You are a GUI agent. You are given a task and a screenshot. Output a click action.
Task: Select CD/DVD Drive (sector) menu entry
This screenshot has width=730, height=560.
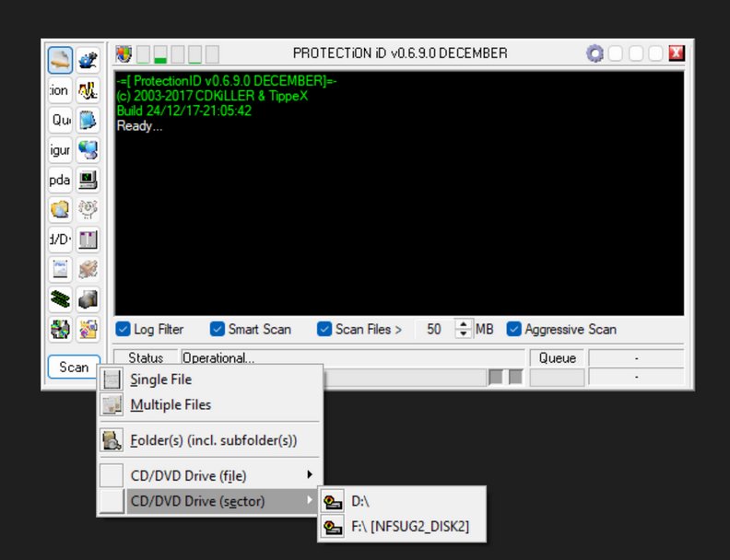[210, 501]
